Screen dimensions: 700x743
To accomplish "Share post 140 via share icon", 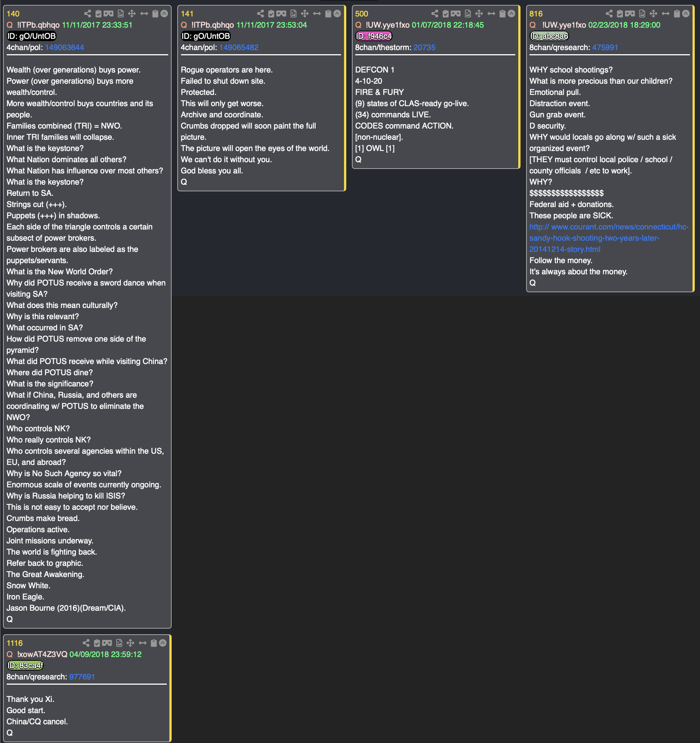I will pyautogui.click(x=87, y=14).
